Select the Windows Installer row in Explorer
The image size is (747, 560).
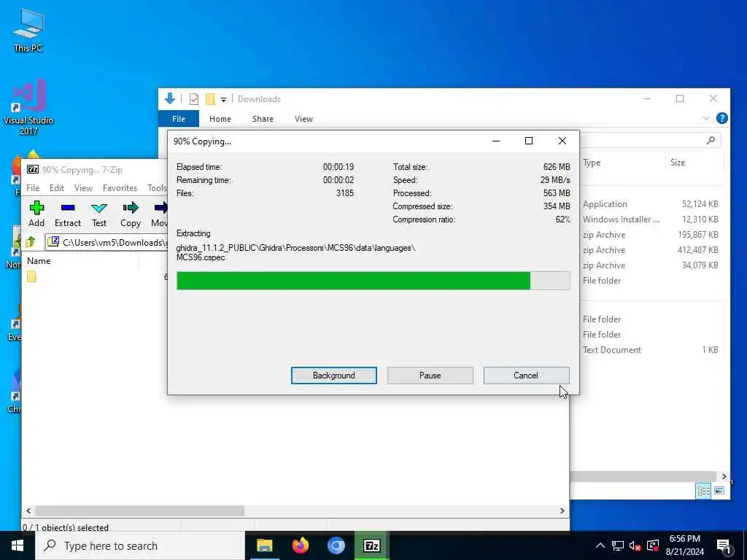[x=650, y=219]
